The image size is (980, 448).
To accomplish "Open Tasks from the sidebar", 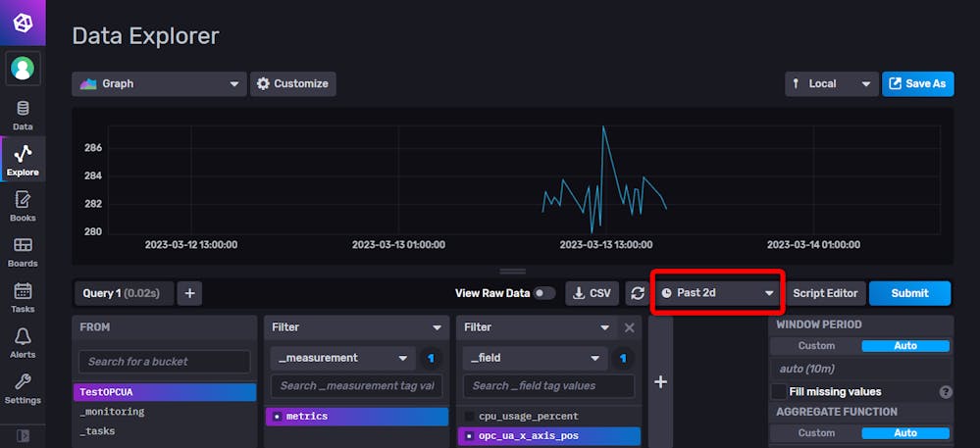I will coord(23,297).
